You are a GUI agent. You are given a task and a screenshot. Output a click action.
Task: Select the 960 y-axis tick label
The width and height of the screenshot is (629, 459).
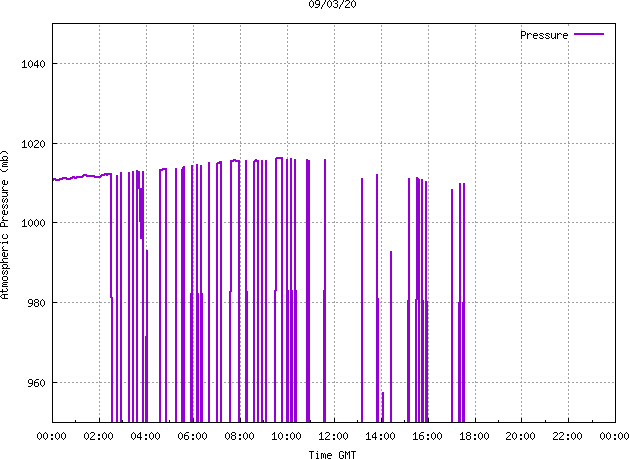coord(34,383)
